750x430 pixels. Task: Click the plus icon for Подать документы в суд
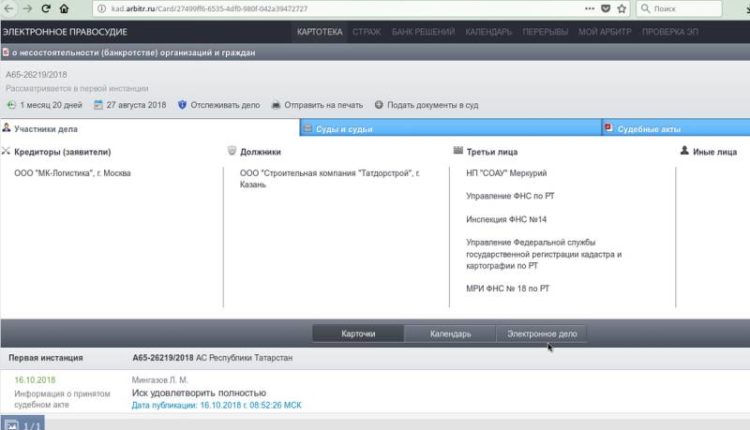[x=379, y=105]
